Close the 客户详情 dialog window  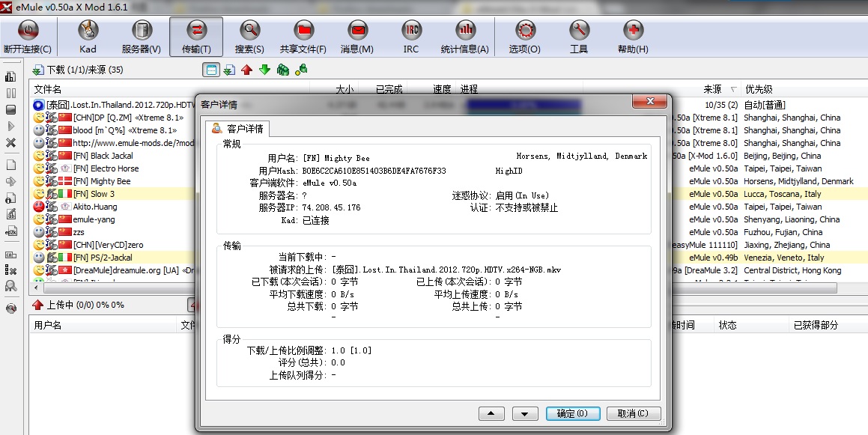pyautogui.click(x=651, y=101)
